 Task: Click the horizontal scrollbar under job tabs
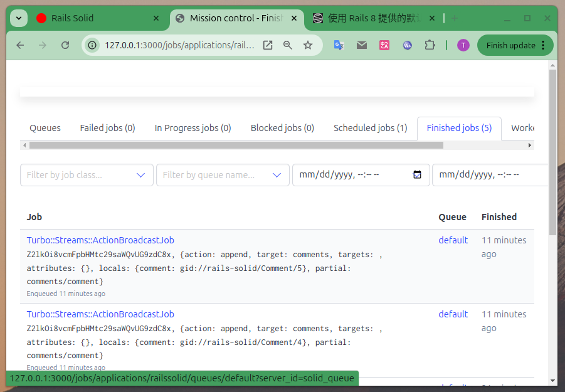click(x=236, y=146)
